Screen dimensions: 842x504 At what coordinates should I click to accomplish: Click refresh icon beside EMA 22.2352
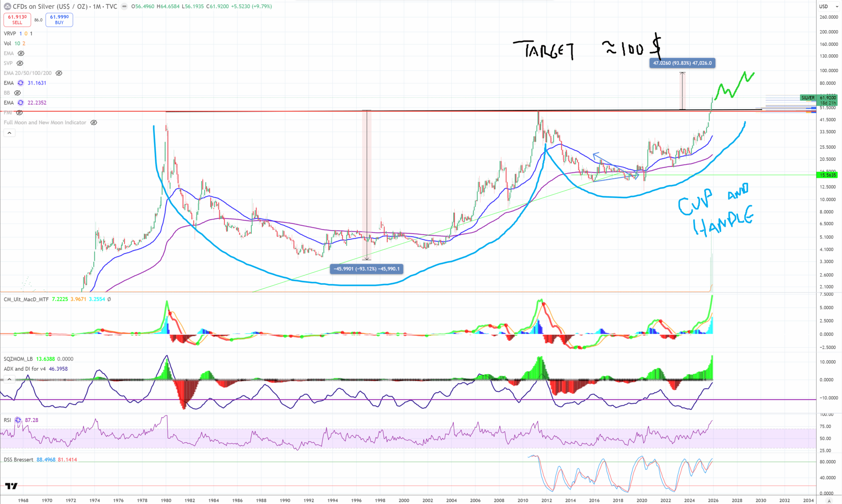(21, 103)
